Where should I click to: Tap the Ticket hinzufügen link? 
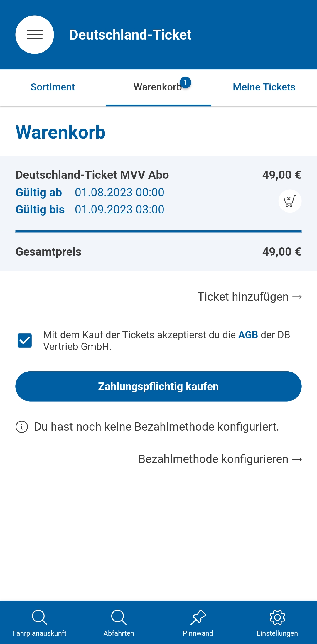click(243, 297)
